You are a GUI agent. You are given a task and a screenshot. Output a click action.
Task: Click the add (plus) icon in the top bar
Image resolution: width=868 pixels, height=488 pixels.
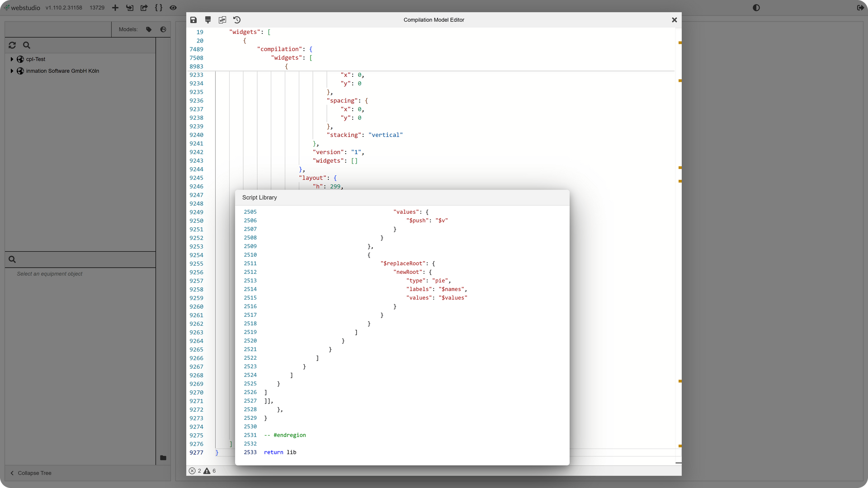point(115,8)
